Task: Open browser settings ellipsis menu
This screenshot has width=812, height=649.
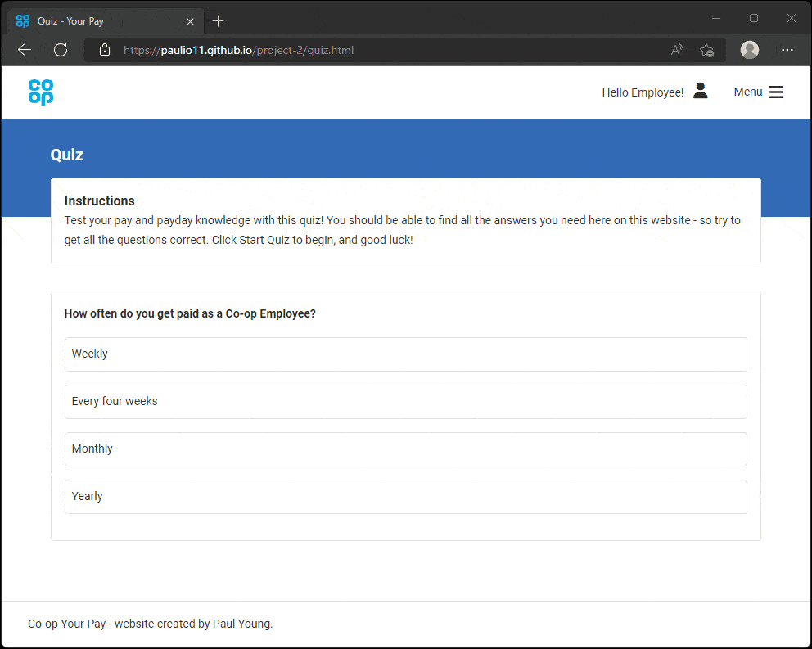Action: point(787,50)
